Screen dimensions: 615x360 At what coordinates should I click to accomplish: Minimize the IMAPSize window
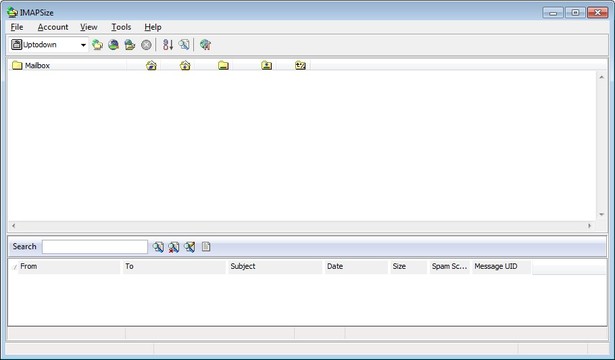pos(553,13)
